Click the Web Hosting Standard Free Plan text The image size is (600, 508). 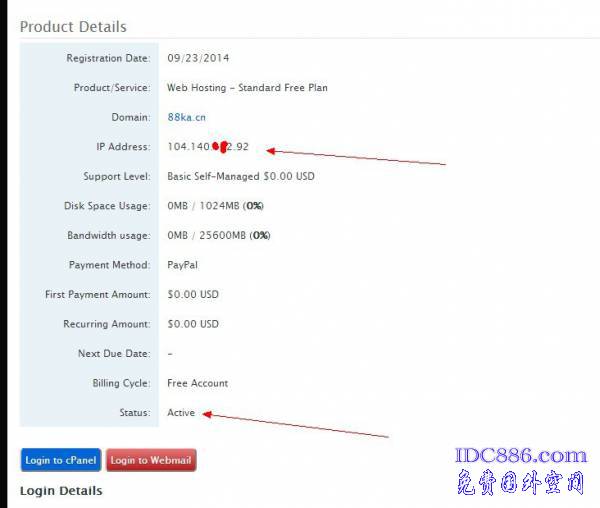pos(247,88)
